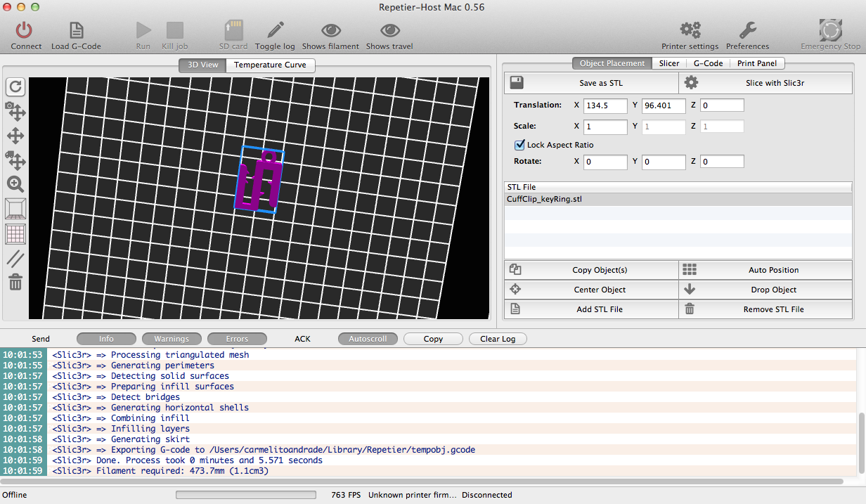This screenshot has height=504, width=866.
Task: Select the zoom magnifier tool
Action: coord(15,185)
